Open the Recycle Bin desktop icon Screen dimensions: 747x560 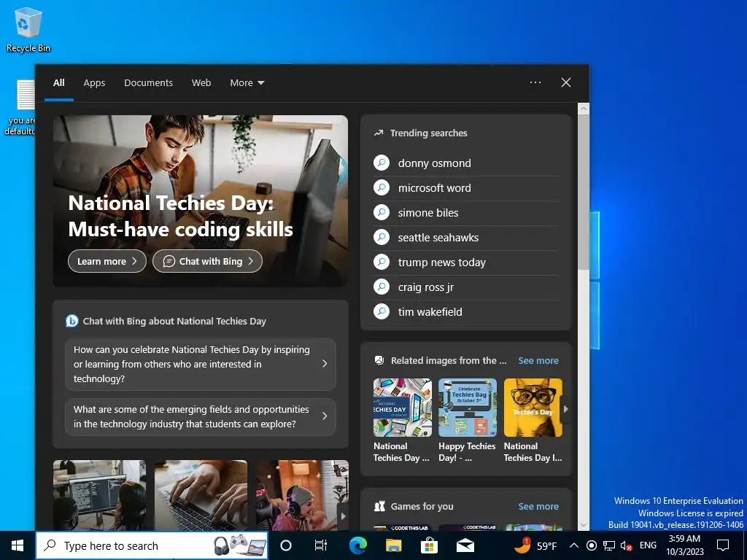pos(28,29)
